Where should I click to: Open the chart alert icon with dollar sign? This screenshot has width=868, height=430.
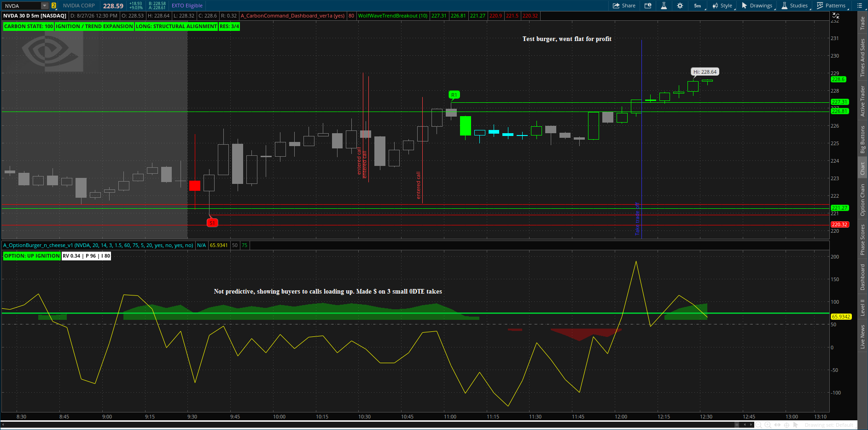pos(648,6)
